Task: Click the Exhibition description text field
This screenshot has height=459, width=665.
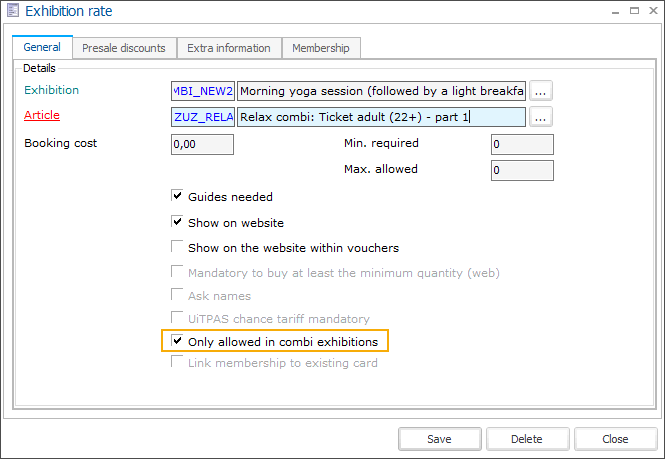Action: pos(382,91)
